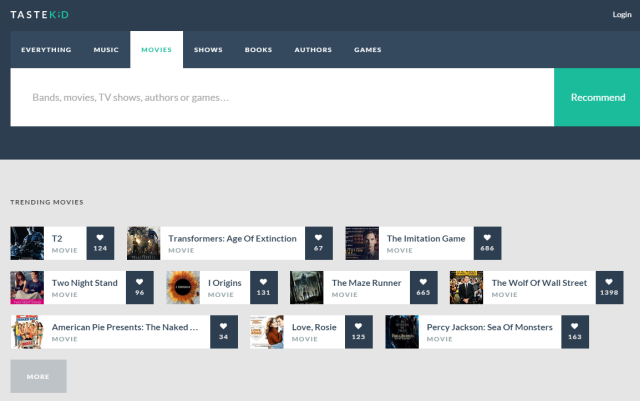Open Love, Rosie title link
The width and height of the screenshot is (640, 401).
(314, 327)
